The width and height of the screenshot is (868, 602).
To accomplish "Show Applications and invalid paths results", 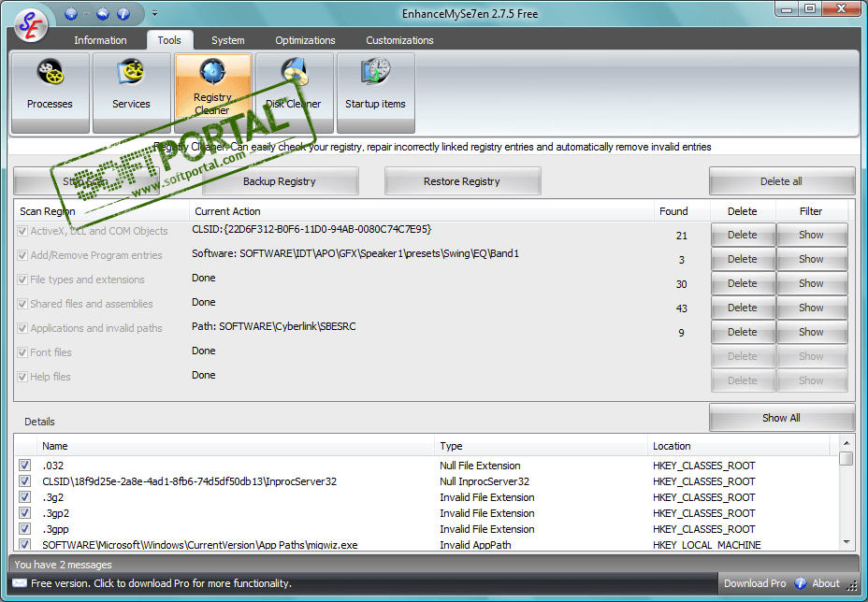I will point(811,332).
